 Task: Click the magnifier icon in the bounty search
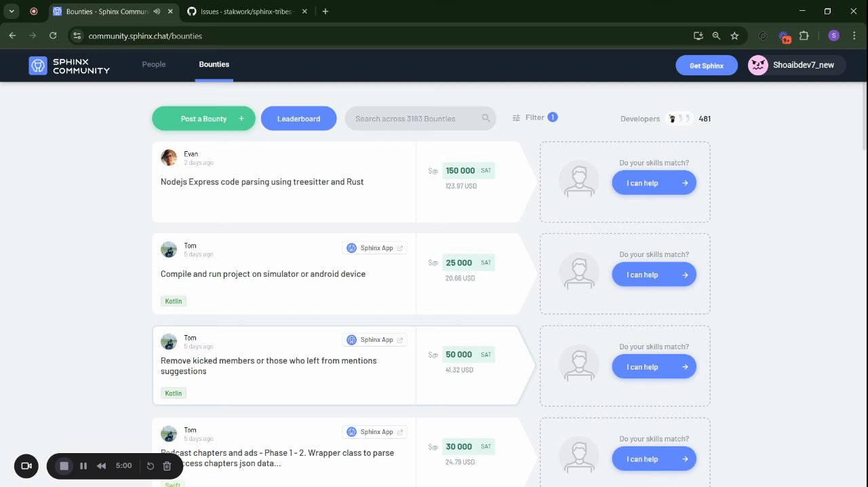[x=486, y=118]
